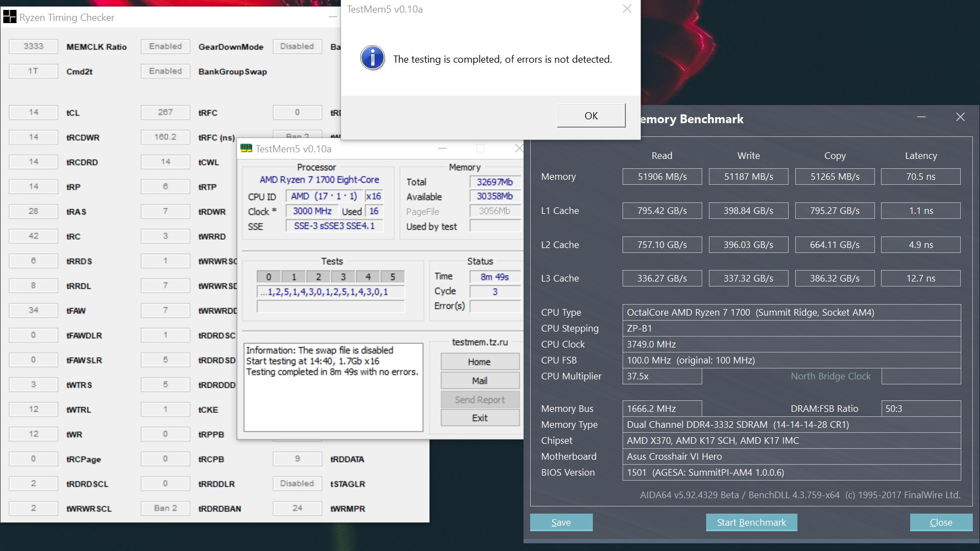
Task: Minimize the AIDA64 Memory Benchmark window
Action: point(921,117)
